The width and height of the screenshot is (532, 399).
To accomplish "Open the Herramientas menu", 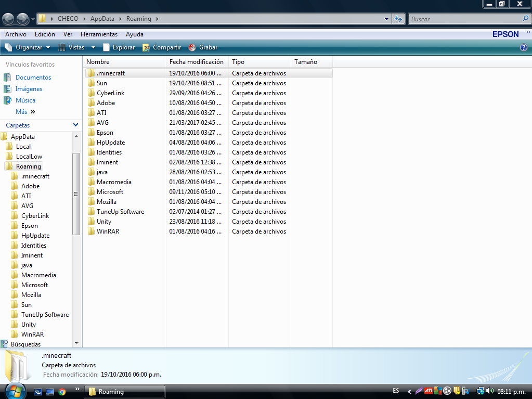I will [x=99, y=34].
